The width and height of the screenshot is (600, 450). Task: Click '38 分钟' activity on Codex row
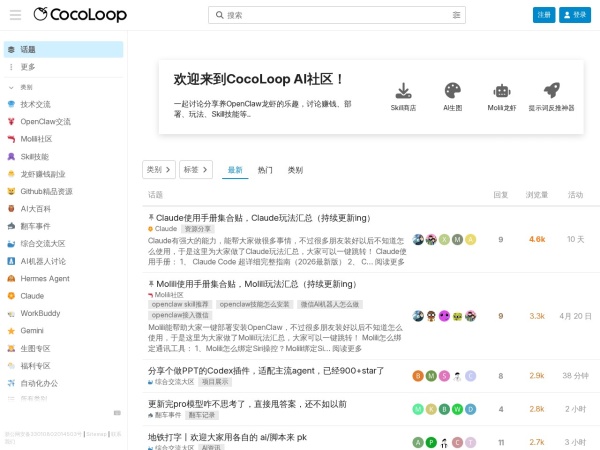tap(575, 376)
